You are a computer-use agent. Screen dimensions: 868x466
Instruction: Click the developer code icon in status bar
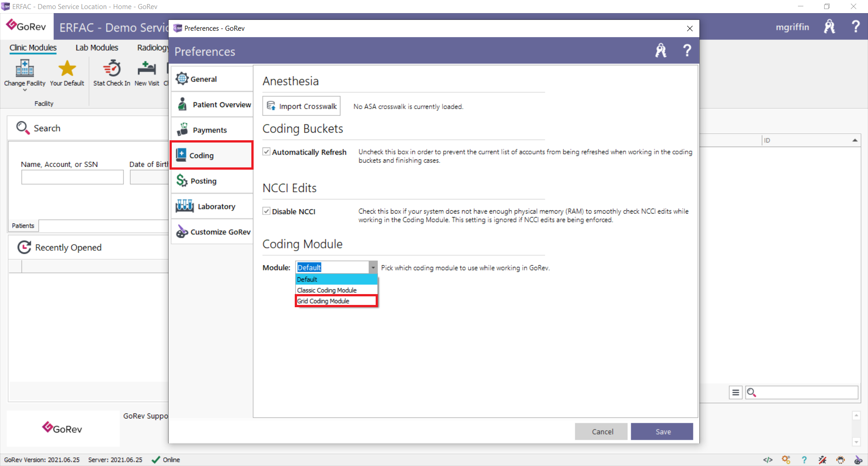(x=768, y=460)
